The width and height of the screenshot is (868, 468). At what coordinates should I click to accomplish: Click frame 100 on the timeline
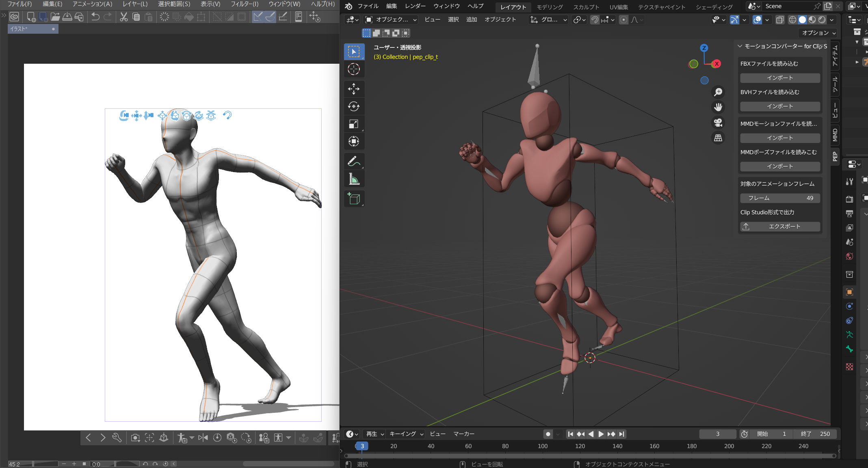pyautogui.click(x=543, y=446)
